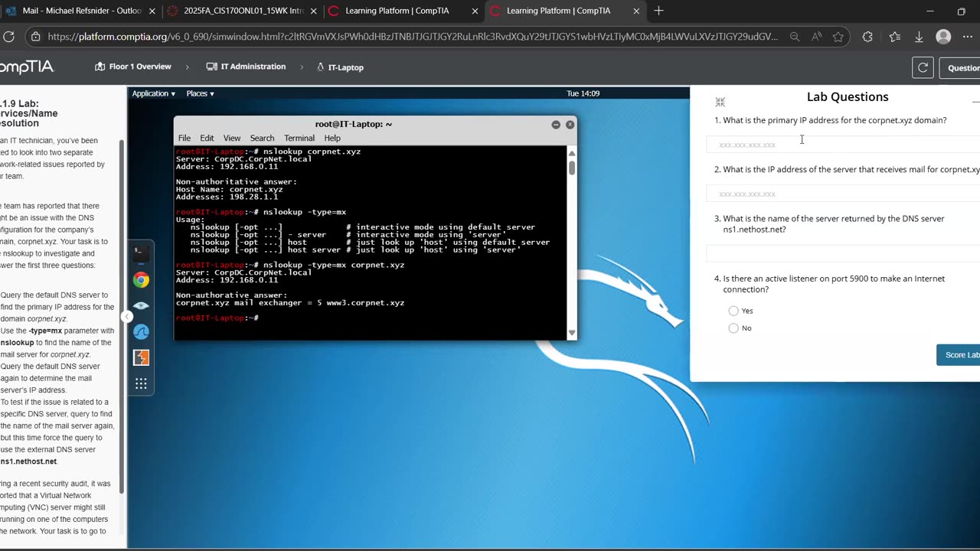Viewport: 980px width, 551px height.
Task: Click the Score Lab button
Action: [x=959, y=354]
